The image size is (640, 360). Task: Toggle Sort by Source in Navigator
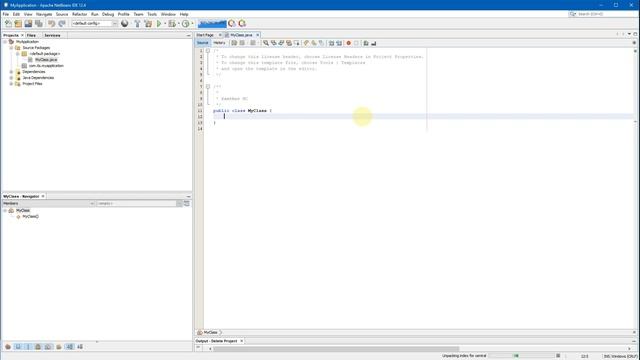click(x=80, y=347)
